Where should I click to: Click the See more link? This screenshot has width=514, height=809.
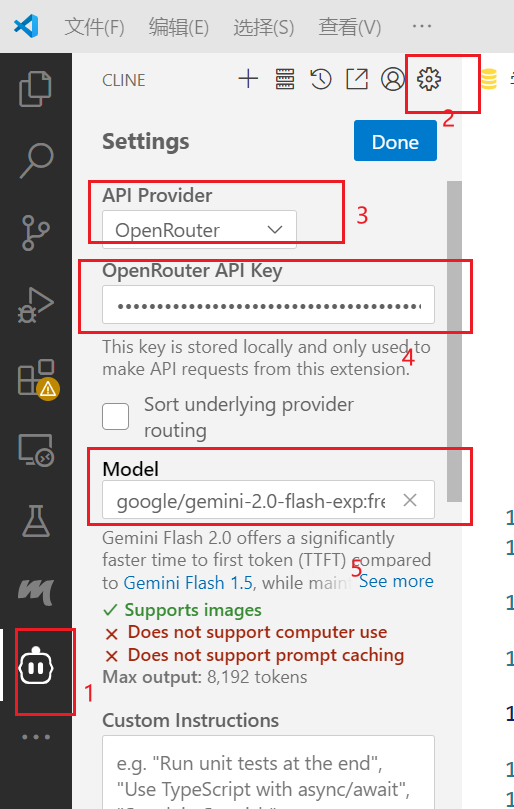[x=396, y=581]
